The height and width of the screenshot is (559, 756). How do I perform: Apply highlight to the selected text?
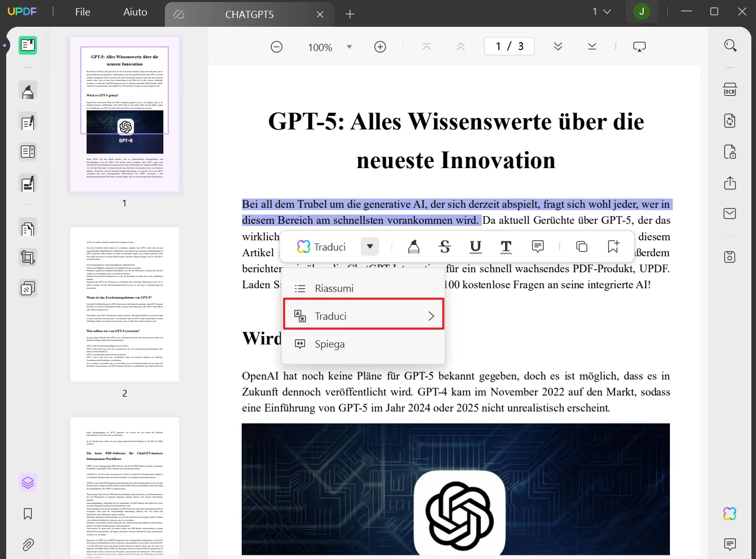pyautogui.click(x=414, y=247)
